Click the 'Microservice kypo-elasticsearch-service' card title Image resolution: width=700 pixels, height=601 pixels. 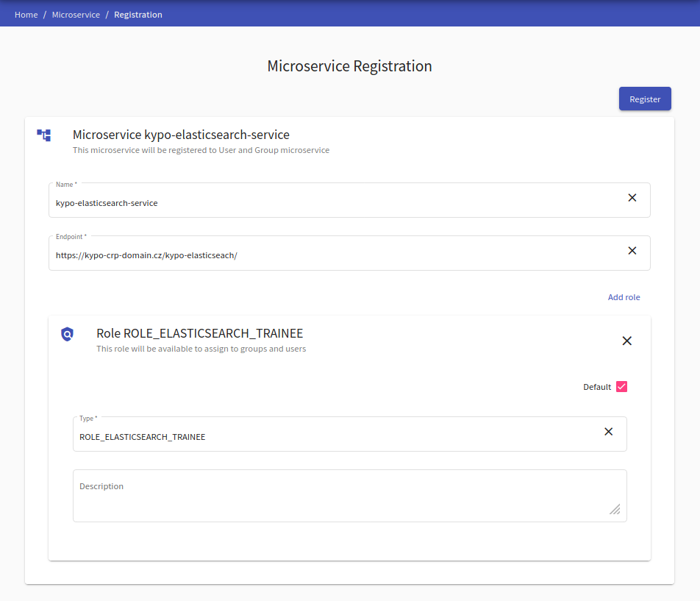(181, 135)
